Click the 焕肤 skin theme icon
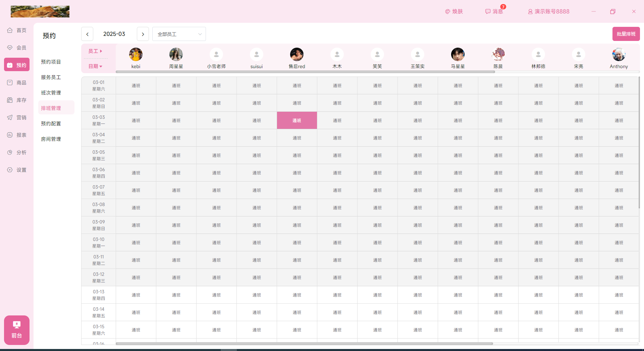This screenshot has width=644, height=351. coord(447,11)
